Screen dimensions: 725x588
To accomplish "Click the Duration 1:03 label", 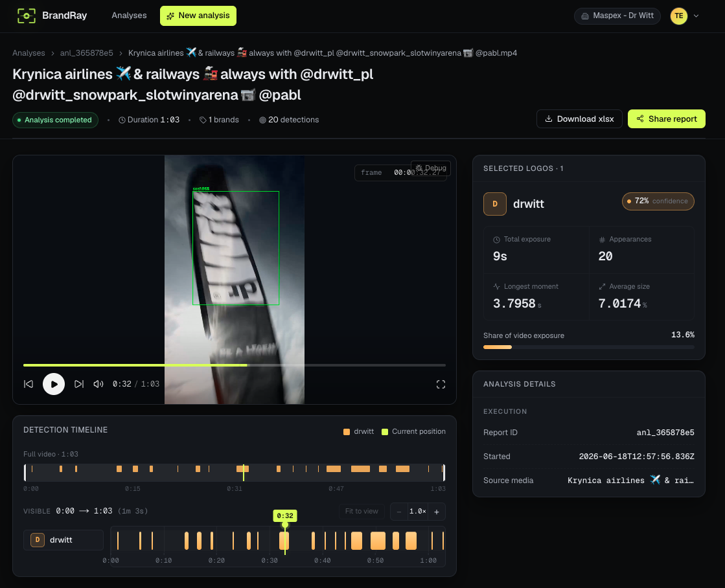I will pos(149,120).
